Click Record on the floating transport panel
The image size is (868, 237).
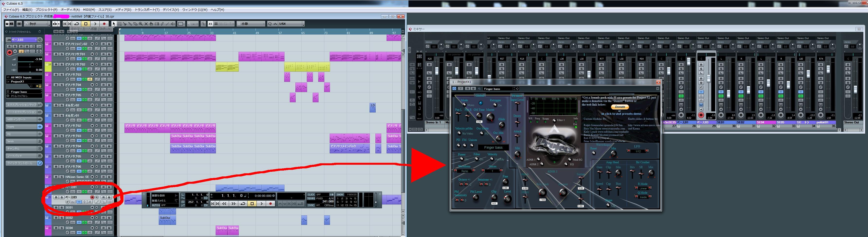270,204
